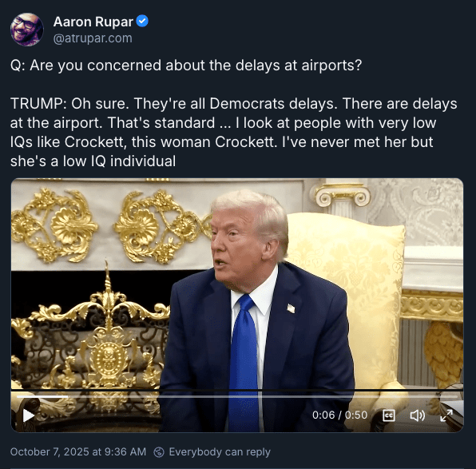Open the Aaron Rupar display name link

(93, 22)
